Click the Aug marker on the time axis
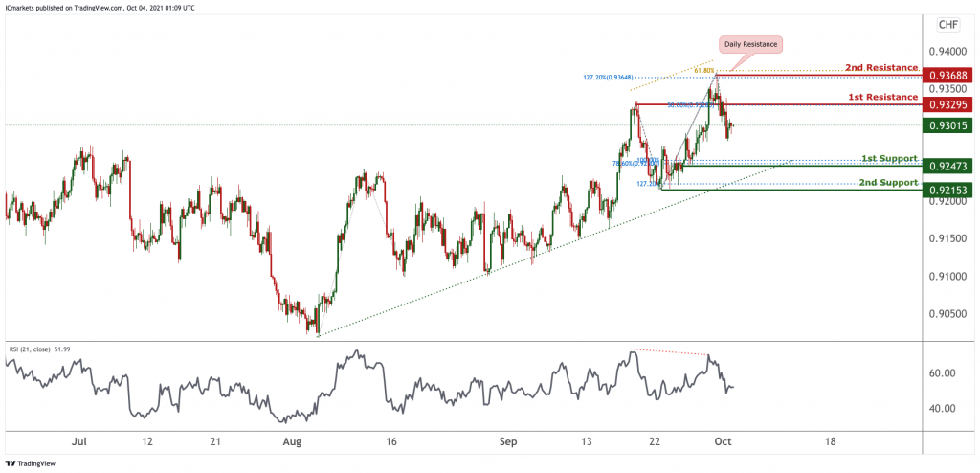The height and width of the screenshot is (473, 980). pyautogui.click(x=293, y=442)
